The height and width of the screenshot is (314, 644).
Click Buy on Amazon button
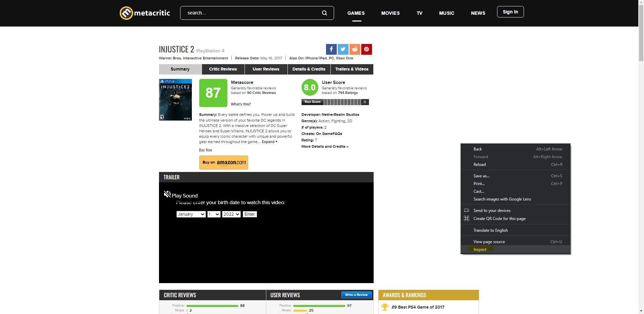pos(224,163)
